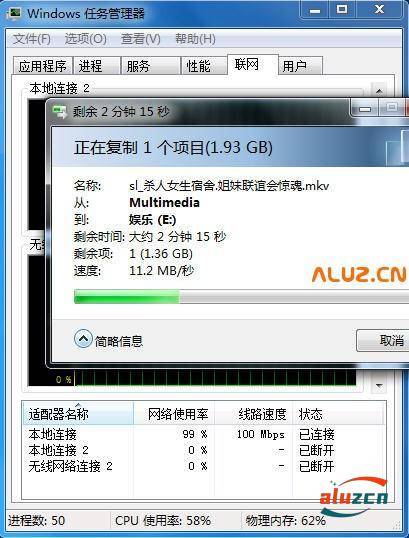Sort by 网络使用率 column header
Image resolution: width=409 pixels, height=538 pixels.
coord(174,414)
